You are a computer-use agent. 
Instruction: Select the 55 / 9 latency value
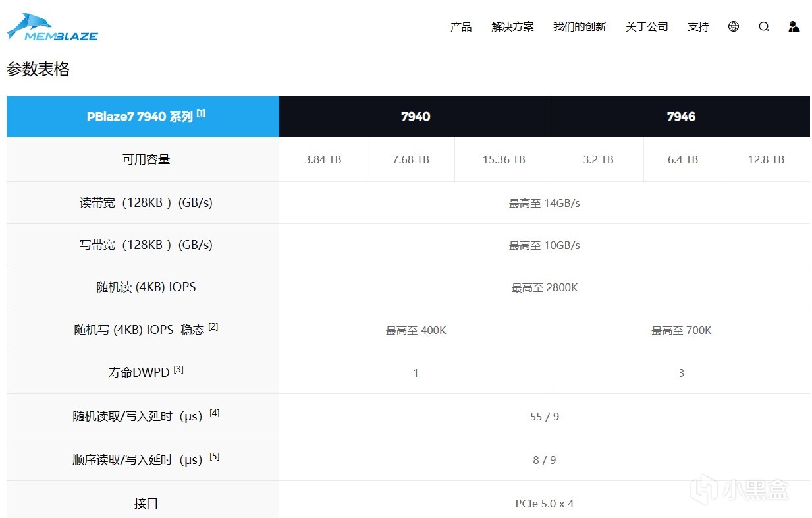coord(545,417)
